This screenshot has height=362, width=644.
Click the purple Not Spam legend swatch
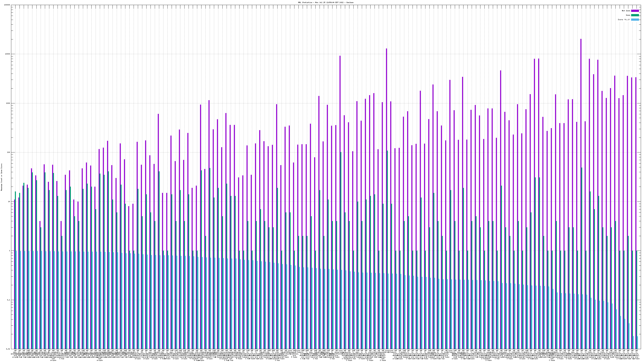coord(635,11)
